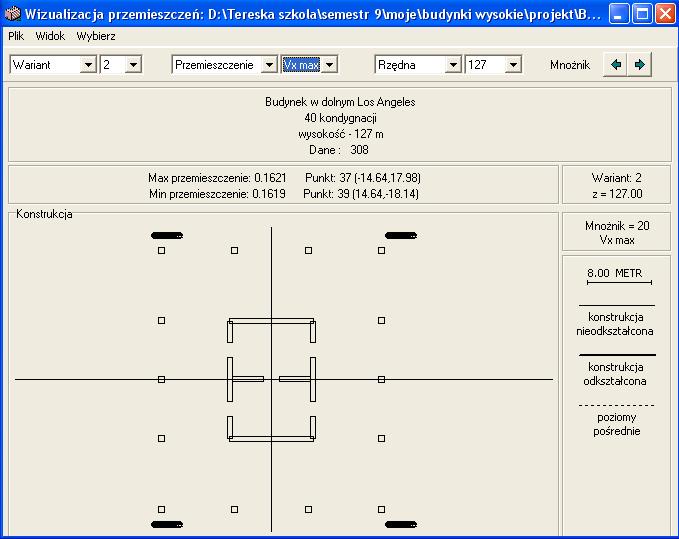Screen dimensions: 679x539
Task: Decrease multiplier with left arrow button
Action: 615,65
